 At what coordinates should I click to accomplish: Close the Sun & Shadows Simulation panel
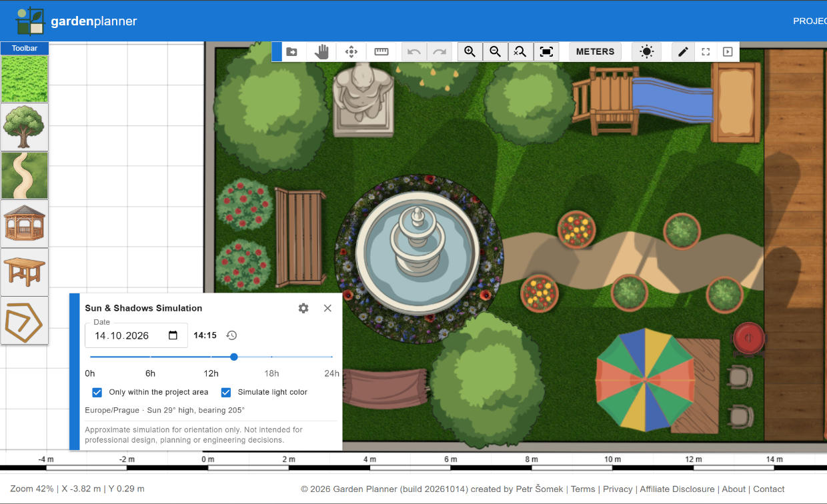(x=327, y=308)
